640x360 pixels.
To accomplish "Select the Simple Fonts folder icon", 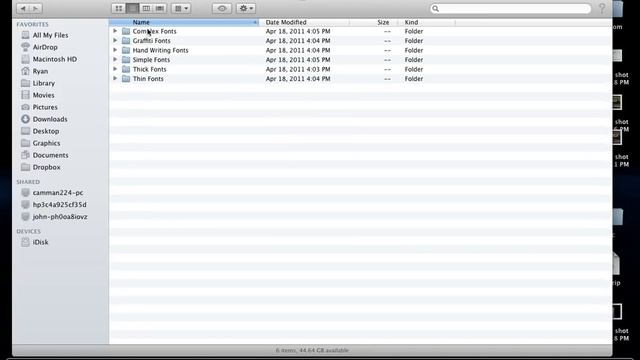I will tap(126, 60).
